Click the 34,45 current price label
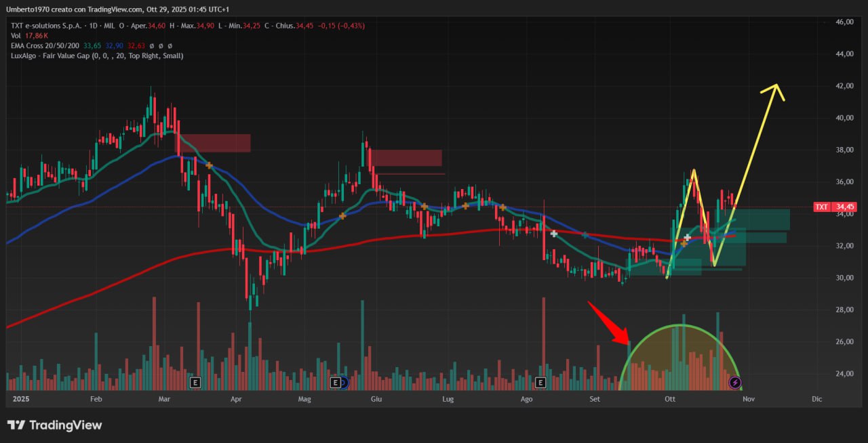Image resolution: width=868 pixels, height=443 pixels. tap(844, 207)
